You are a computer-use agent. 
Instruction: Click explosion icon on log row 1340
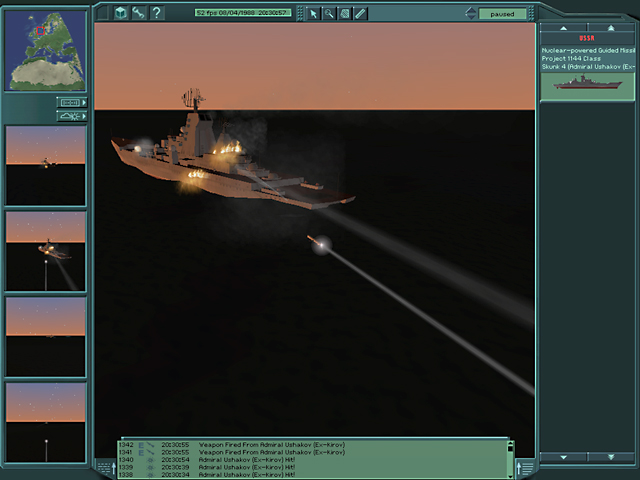pyautogui.click(x=150, y=460)
